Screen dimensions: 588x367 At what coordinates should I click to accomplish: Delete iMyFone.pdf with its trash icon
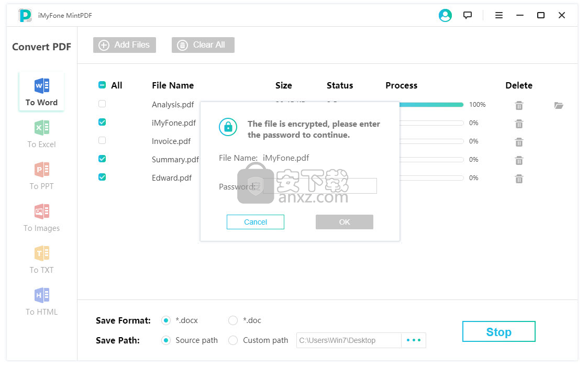pos(519,124)
